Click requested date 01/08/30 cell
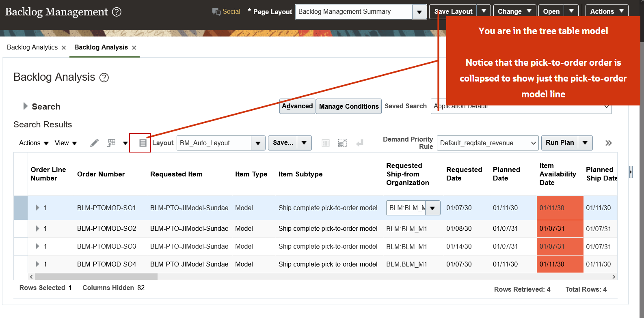 459,228
